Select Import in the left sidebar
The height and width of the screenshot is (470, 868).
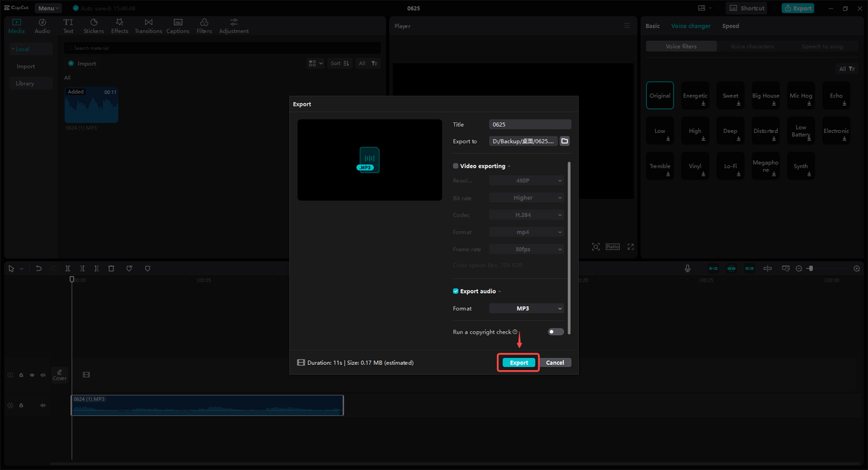[x=26, y=66]
